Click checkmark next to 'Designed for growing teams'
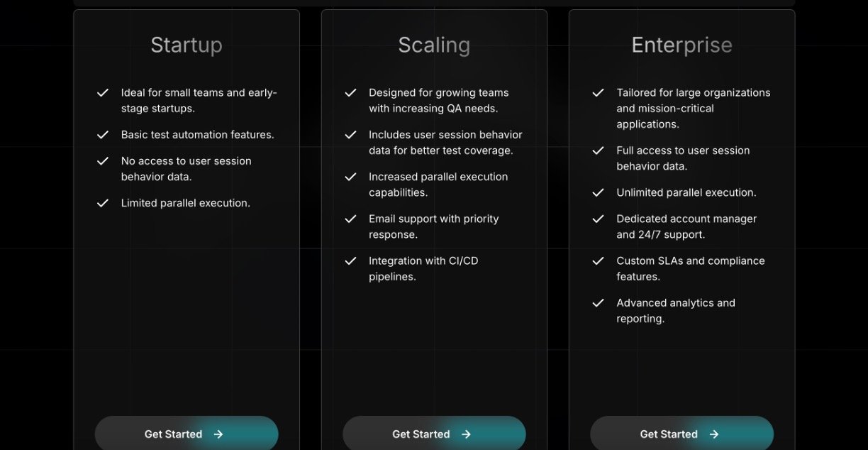Image resolution: width=868 pixels, height=450 pixels. pyautogui.click(x=350, y=93)
